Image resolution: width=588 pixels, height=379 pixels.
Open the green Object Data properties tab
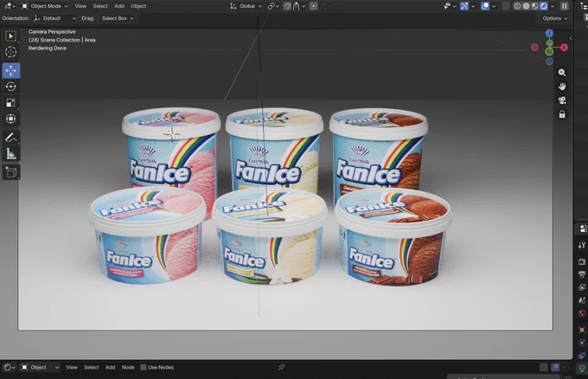[x=582, y=369]
